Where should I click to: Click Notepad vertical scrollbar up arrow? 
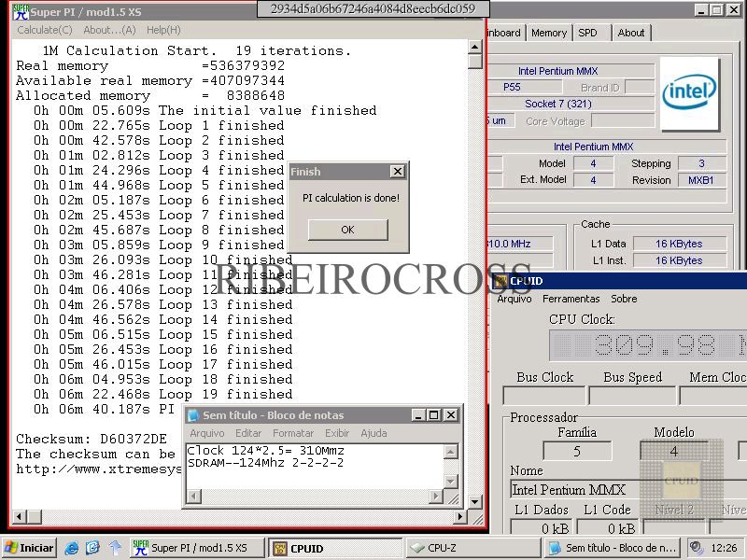pyautogui.click(x=451, y=452)
